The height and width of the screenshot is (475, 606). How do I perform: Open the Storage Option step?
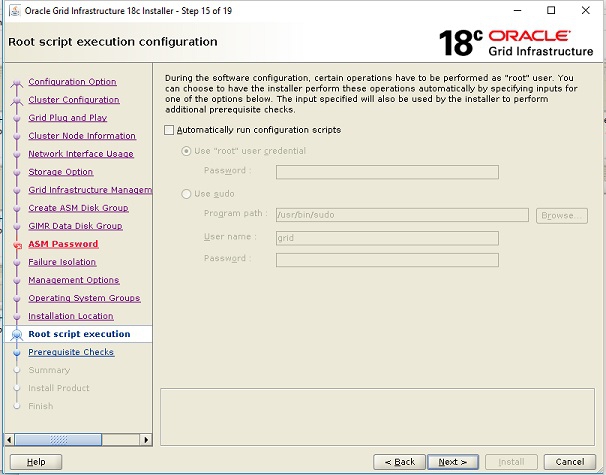pos(61,172)
